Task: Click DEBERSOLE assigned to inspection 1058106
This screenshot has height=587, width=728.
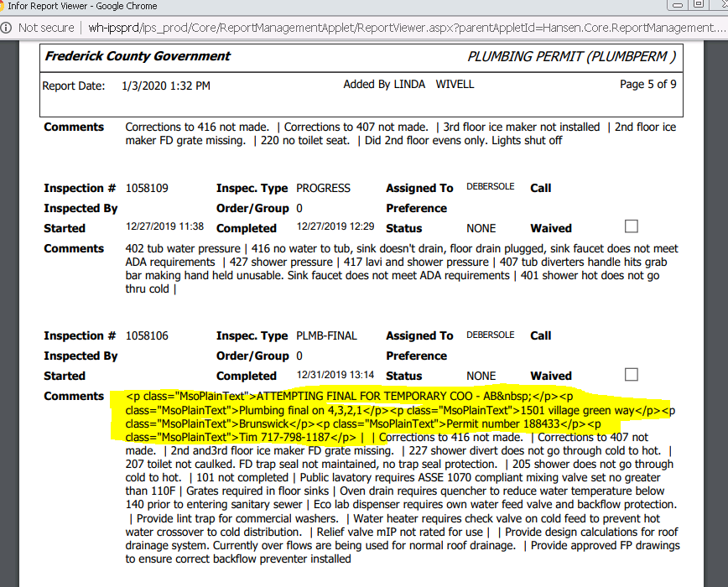Action: coord(491,335)
